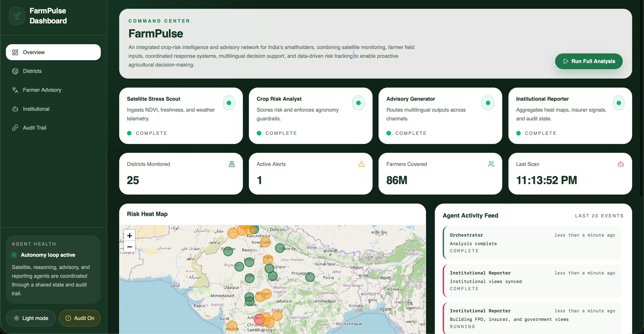Open the Orchestrator Analysis complete feed entry
The height and width of the screenshot is (334, 644).
532,243
